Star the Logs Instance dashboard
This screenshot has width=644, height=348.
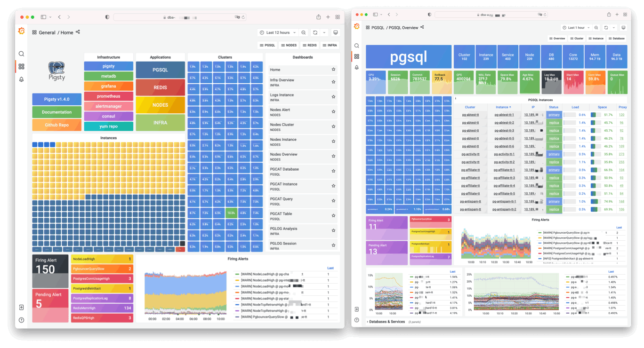pyautogui.click(x=333, y=97)
